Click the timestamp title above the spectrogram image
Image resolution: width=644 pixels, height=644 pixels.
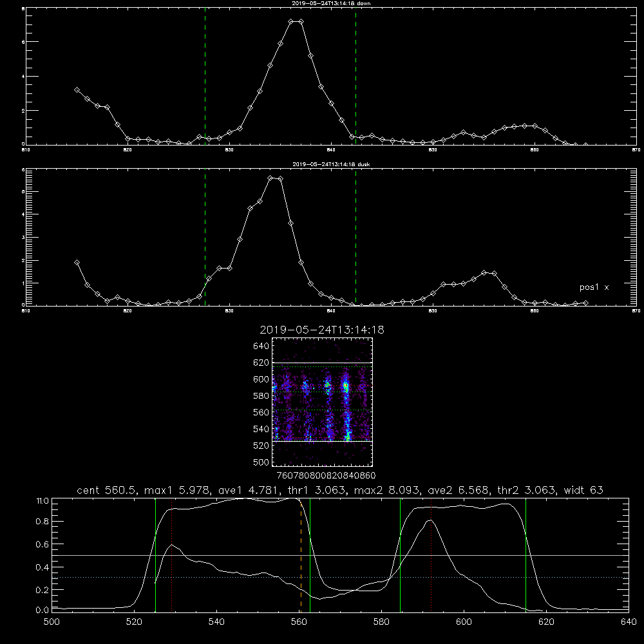point(322,330)
